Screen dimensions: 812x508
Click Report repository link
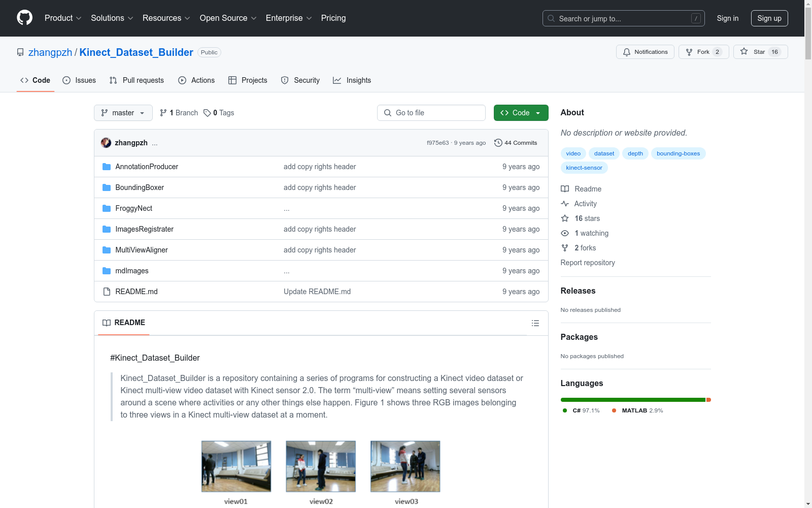pyautogui.click(x=588, y=263)
